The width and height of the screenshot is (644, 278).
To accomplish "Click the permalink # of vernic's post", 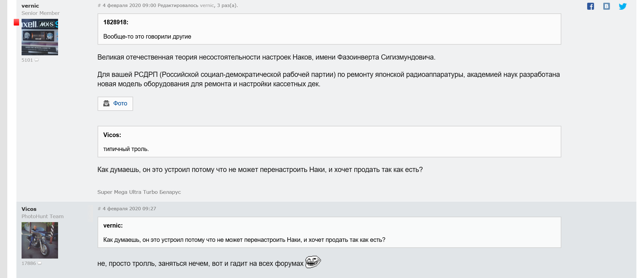I will point(99,5).
